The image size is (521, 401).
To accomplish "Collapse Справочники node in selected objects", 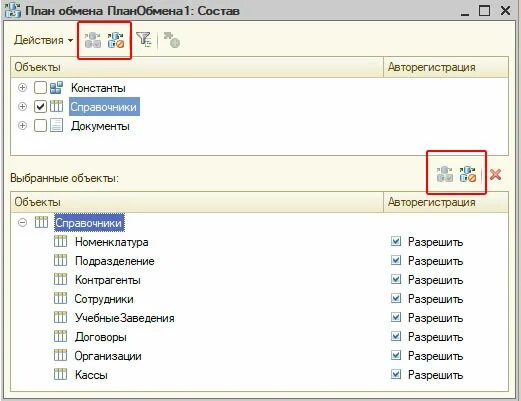I will pyautogui.click(x=22, y=222).
